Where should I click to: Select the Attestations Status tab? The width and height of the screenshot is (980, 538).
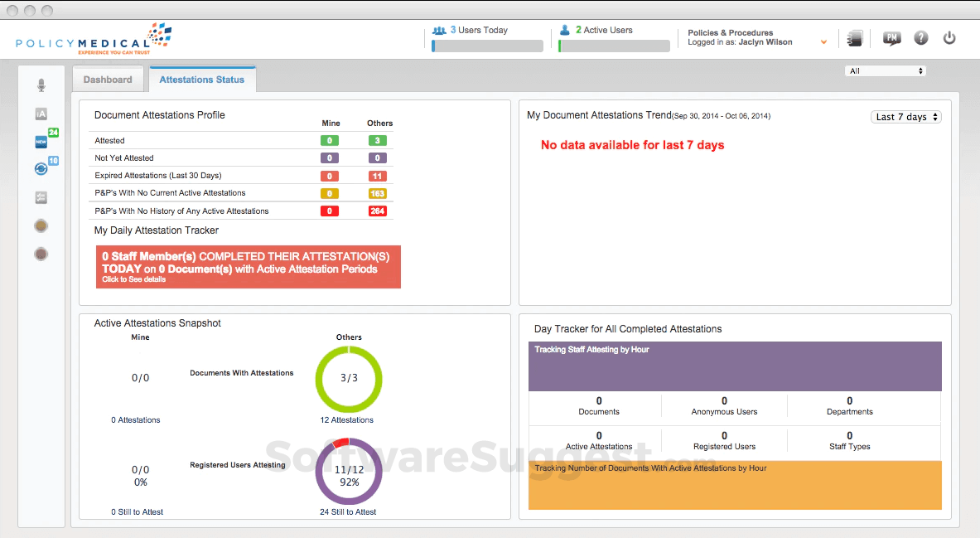(201, 79)
